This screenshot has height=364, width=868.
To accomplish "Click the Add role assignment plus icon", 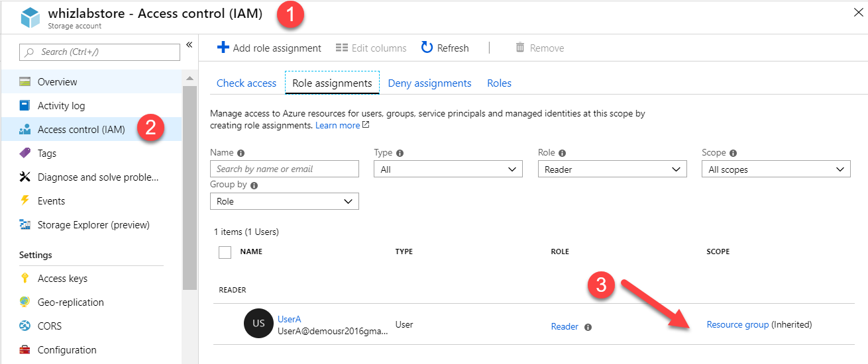I will pyautogui.click(x=223, y=48).
